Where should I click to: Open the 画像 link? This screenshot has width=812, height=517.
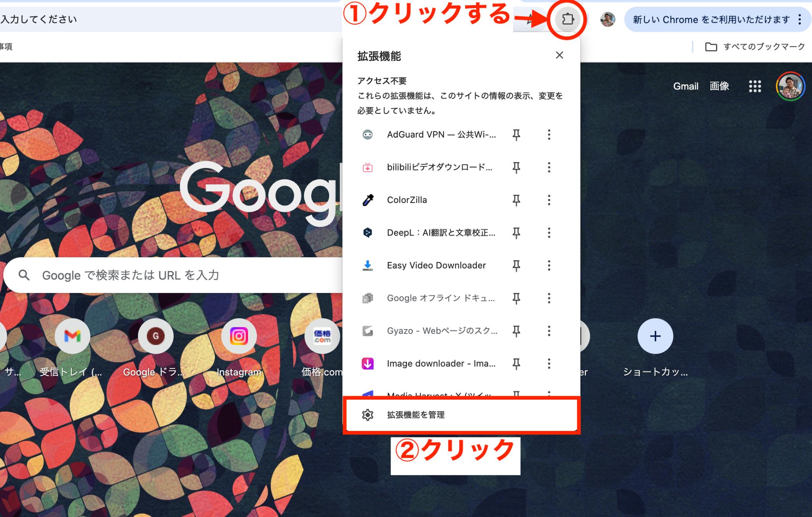719,86
